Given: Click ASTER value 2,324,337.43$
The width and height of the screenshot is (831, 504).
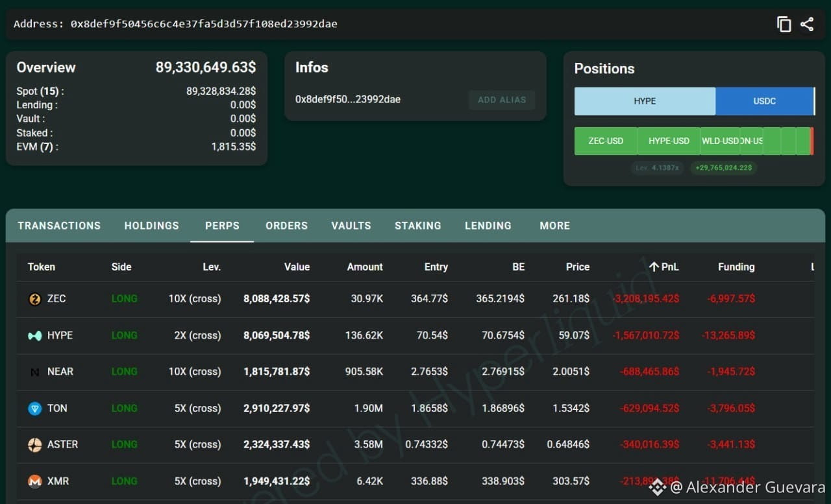Looking at the screenshot, I should click(x=277, y=444).
